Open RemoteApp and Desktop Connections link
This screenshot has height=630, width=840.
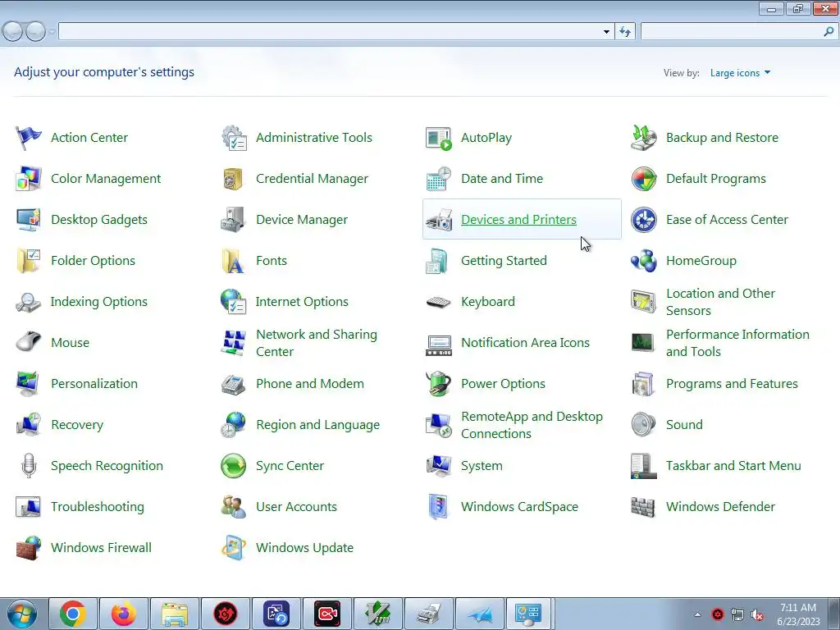532,425
